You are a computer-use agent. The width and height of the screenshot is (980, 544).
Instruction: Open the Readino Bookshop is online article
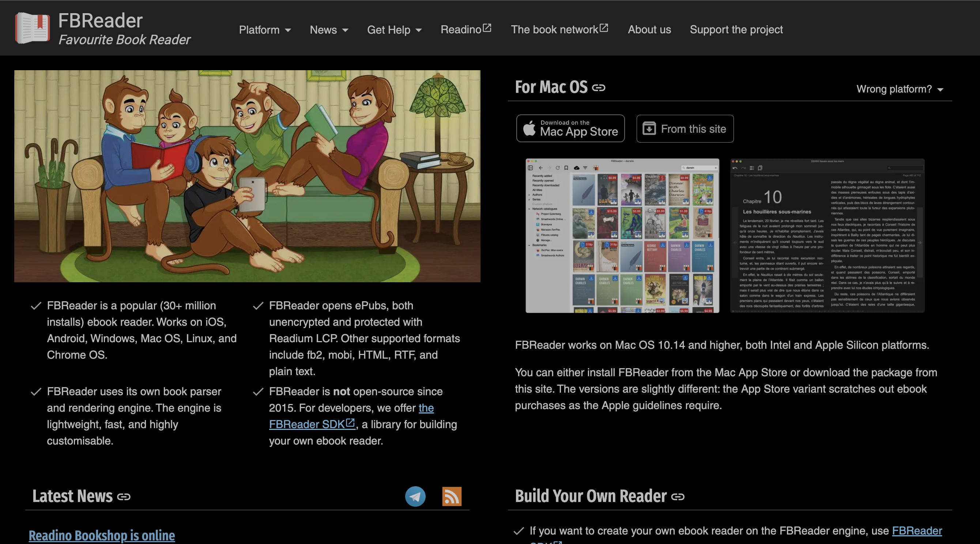pos(102,535)
